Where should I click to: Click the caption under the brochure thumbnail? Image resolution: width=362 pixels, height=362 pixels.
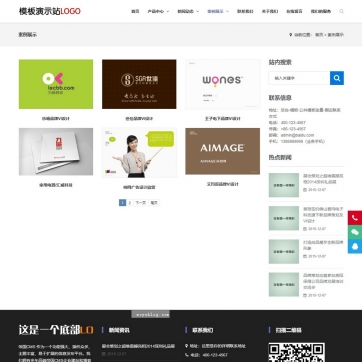pos(56,185)
